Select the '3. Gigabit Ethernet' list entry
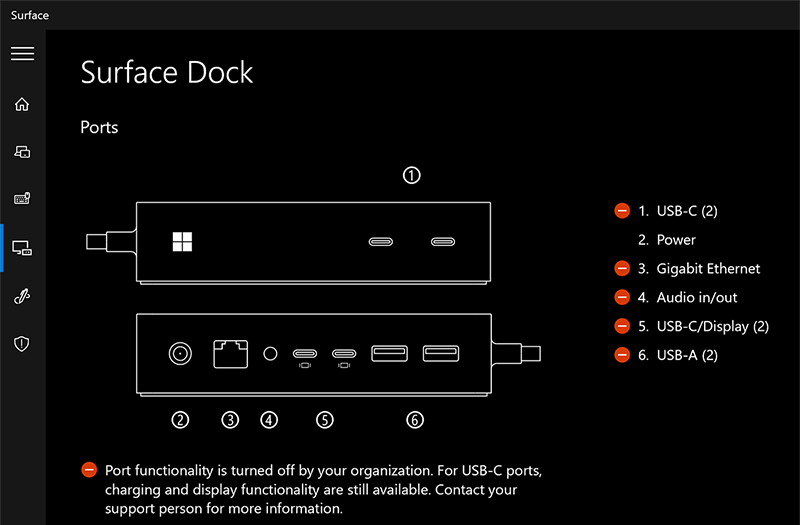This screenshot has height=525, width=800. (699, 268)
